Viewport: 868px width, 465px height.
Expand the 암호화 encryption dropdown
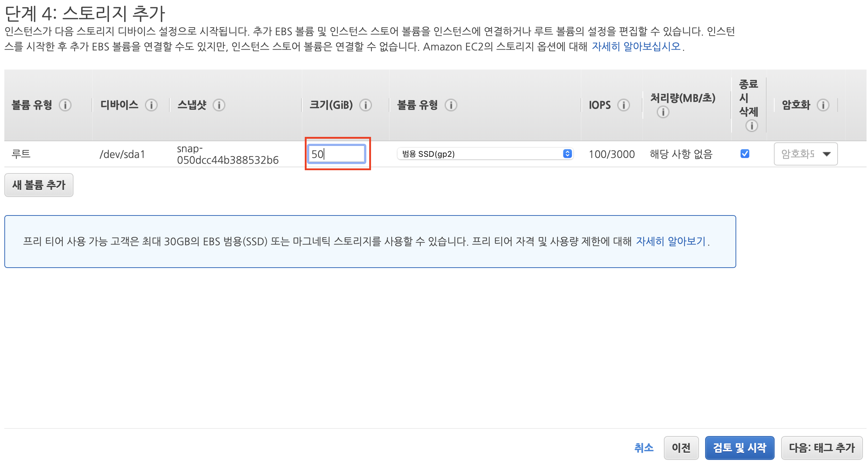pos(805,154)
